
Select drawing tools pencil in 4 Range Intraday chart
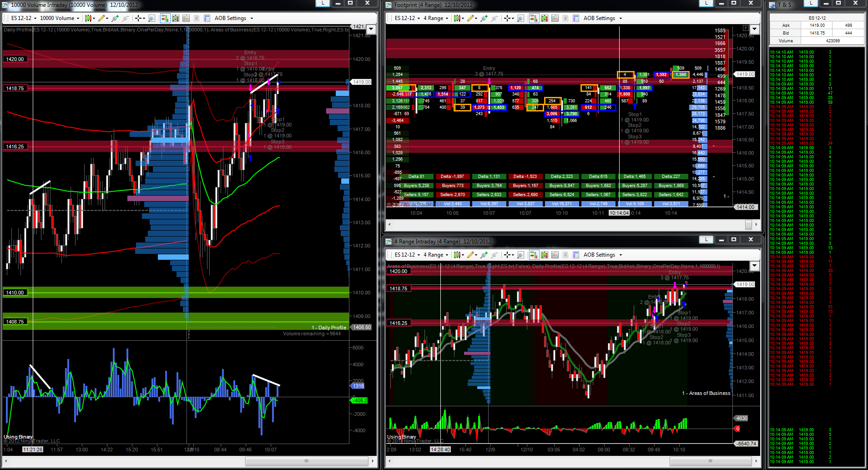[470, 255]
